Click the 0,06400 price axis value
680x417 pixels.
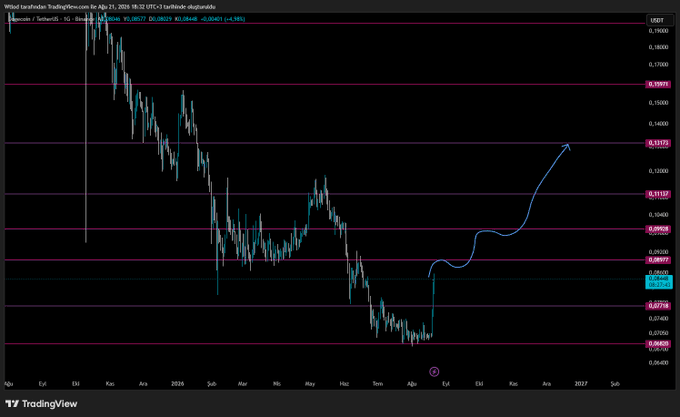[x=658, y=363]
